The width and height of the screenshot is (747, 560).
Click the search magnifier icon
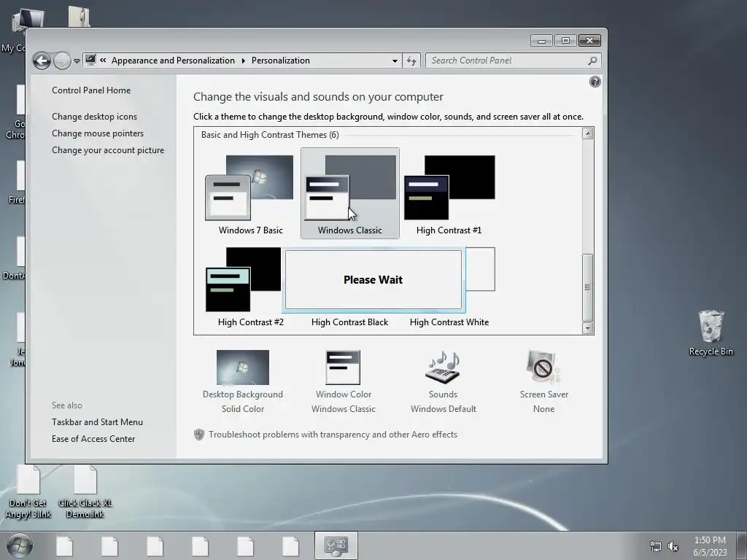(x=592, y=61)
